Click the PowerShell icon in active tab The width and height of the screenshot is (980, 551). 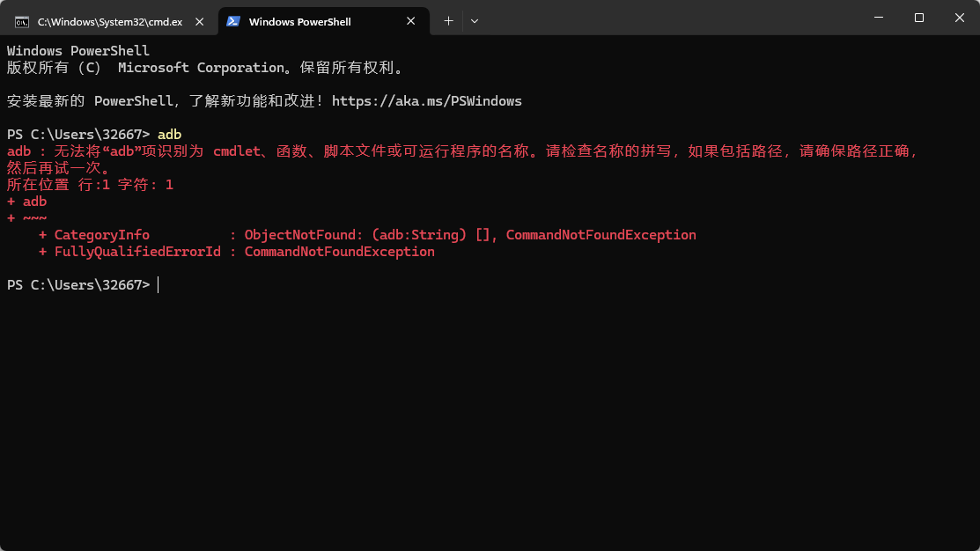point(233,21)
